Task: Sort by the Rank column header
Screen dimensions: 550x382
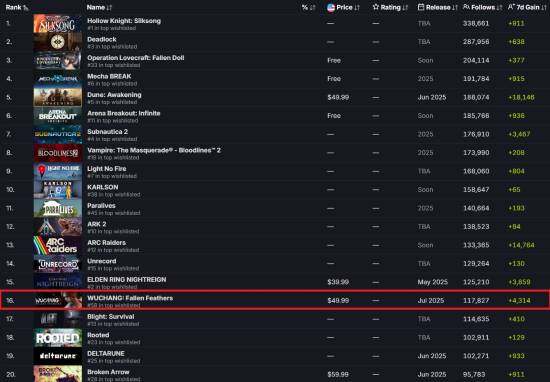Action: tap(17, 7)
